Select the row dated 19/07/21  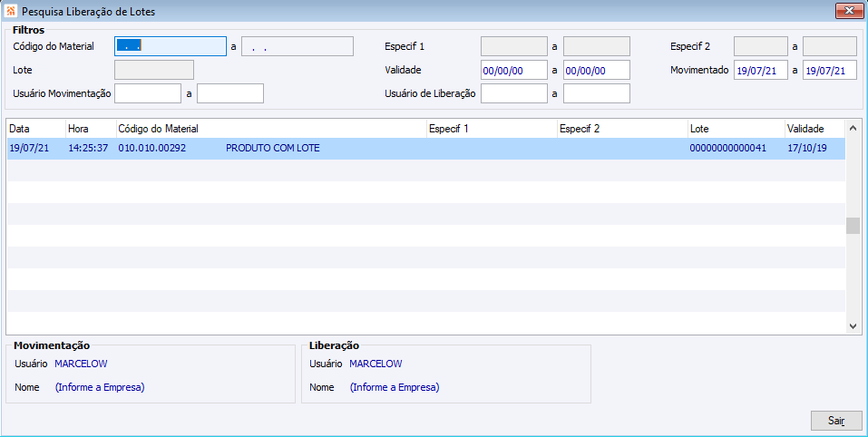(x=425, y=149)
